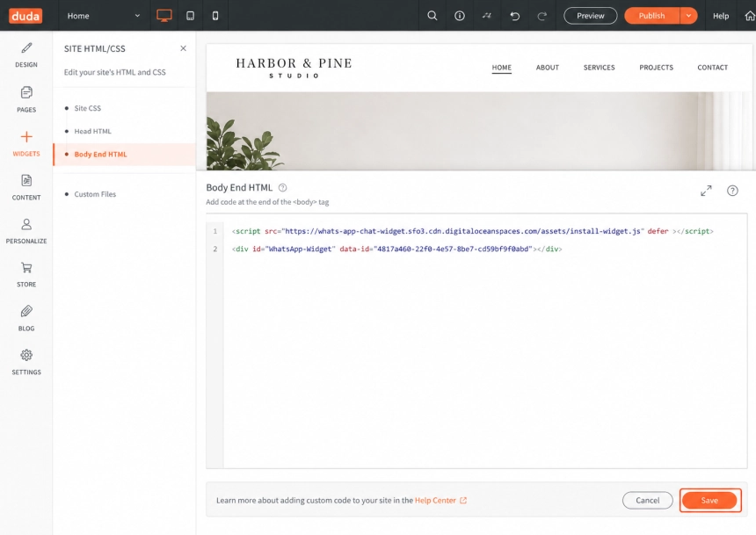
Task: Redo the last action
Action: pyautogui.click(x=542, y=16)
